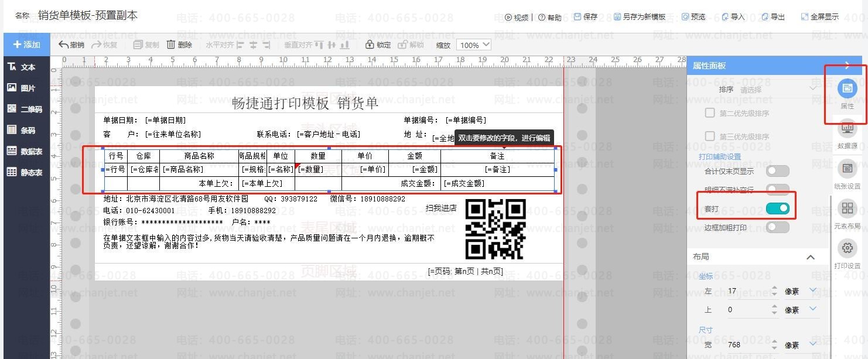Open the 排序 请选择 dropdown
Screen dimensions: 868x359
[778, 90]
